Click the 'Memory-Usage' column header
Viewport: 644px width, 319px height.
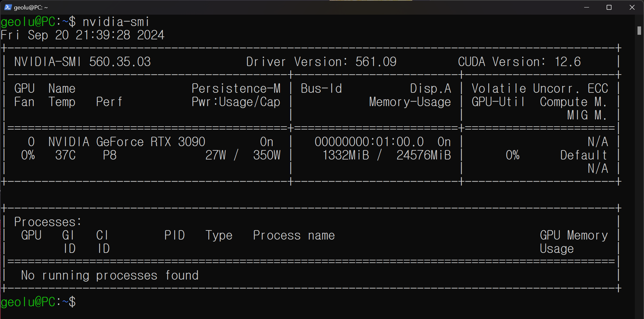pyautogui.click(x=410, y=102)
